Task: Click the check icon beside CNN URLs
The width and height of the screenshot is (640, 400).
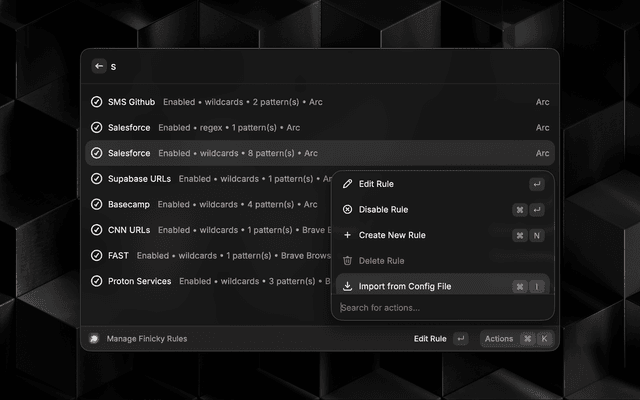Action: click(96, 230)
